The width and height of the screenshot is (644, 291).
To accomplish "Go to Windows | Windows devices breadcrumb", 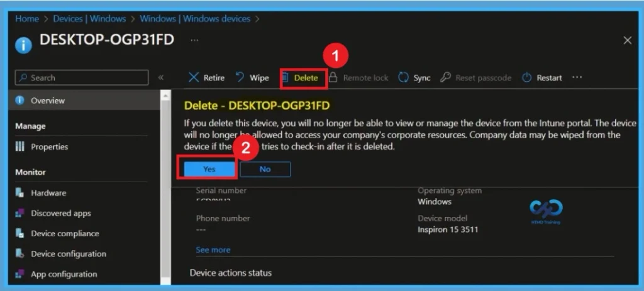I will click(195, 19).
